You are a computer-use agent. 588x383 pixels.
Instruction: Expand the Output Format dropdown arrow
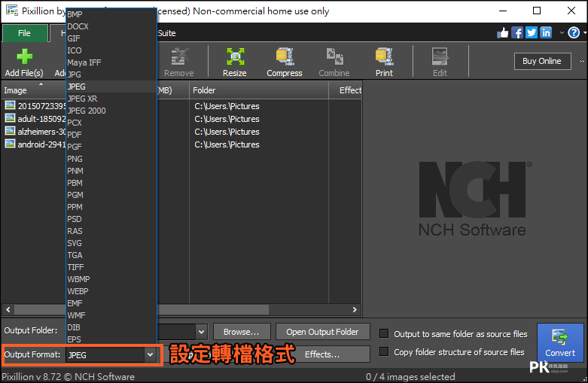(x=150, y=354)
